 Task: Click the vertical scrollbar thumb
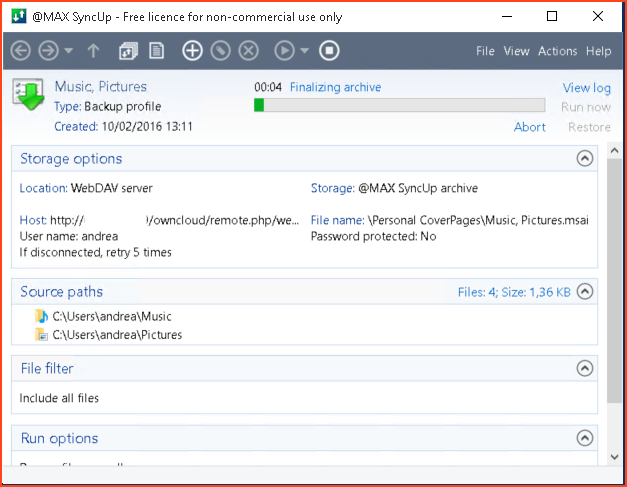(x=615, y=281)
